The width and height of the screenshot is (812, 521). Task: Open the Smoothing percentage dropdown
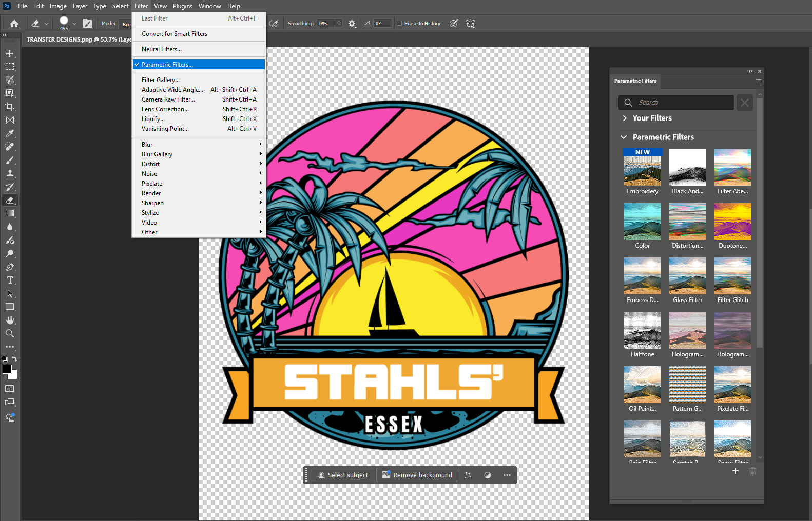point(339,24)
